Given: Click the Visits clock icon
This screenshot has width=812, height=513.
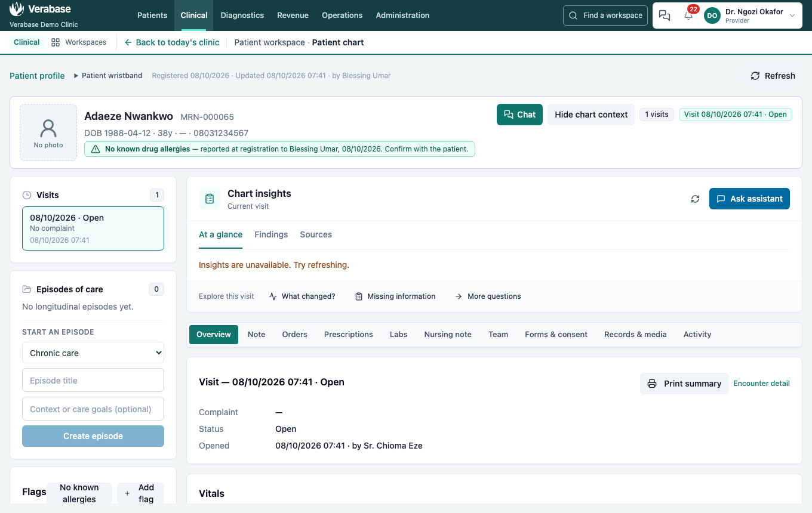Looking at the screenshot, I should (x=26, y=195).
